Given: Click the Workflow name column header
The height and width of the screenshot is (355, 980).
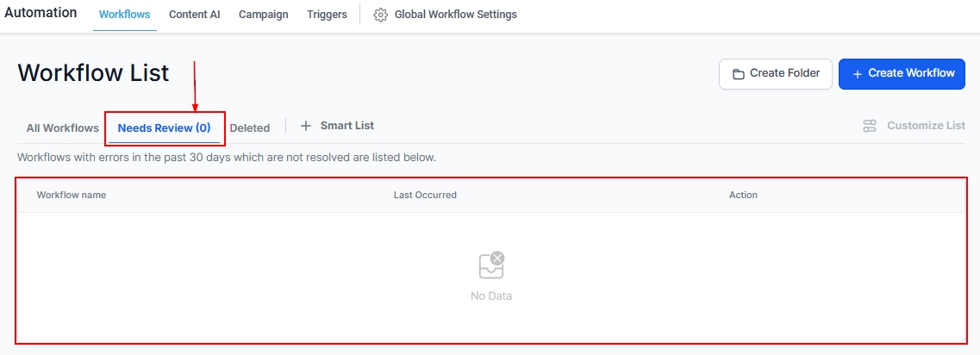Looking at the screenshot, I should pyautogui.click(x=71, y=195).
